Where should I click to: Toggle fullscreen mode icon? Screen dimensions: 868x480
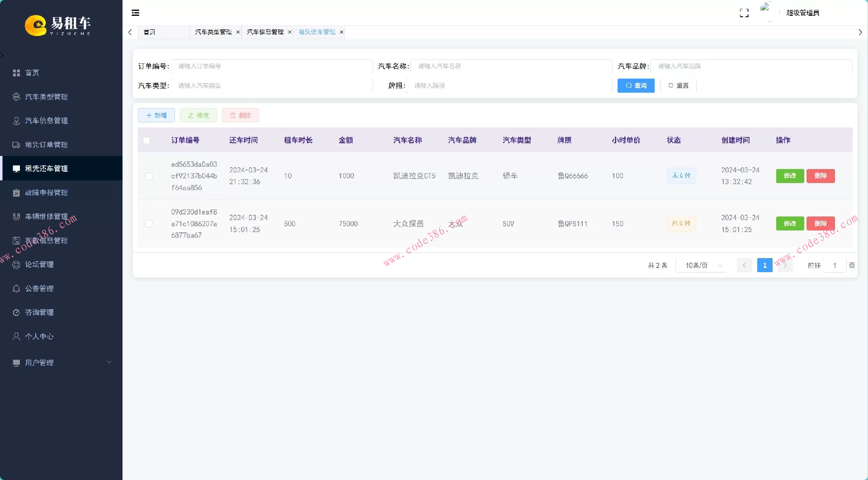pos(744,13)
